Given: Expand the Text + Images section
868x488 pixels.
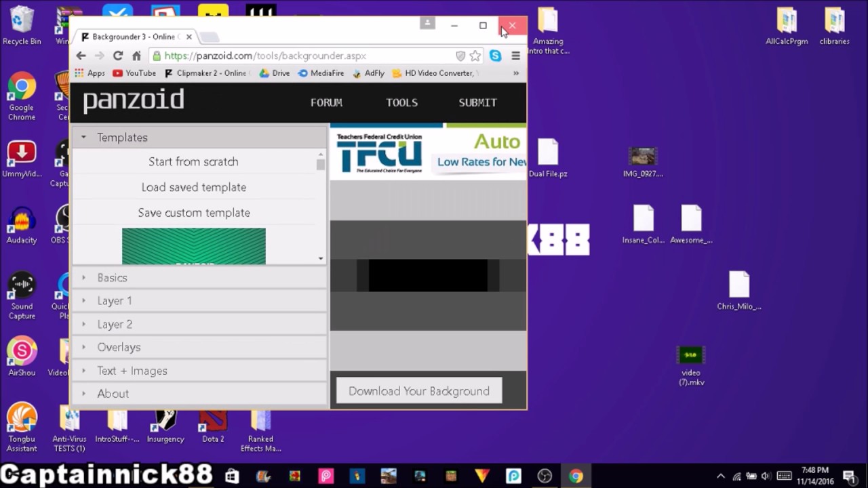Looking at the screenshot, I should tap(199, 371).
